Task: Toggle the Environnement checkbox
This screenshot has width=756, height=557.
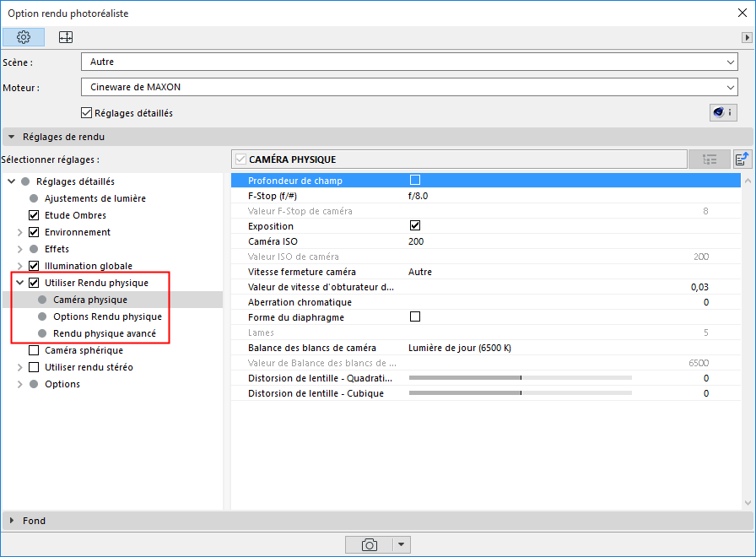Action: (34, 232)
